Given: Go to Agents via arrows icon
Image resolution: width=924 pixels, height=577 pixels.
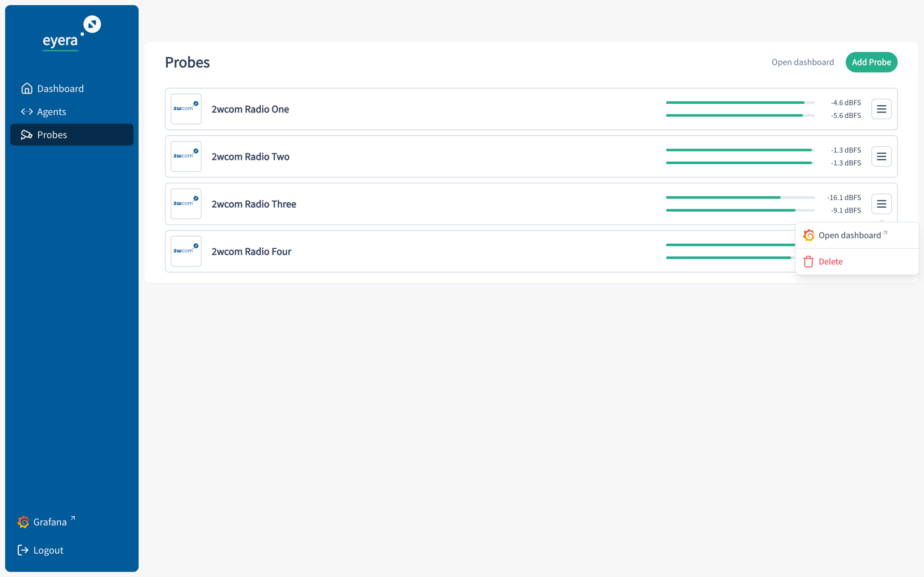Looking at the screenshot, I should point(27,111).
